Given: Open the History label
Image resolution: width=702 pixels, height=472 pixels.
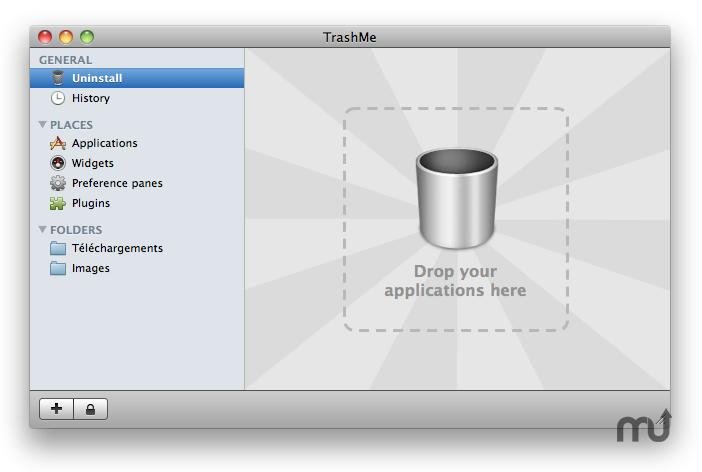Looking at the screenshot, I should click(91, 99).
